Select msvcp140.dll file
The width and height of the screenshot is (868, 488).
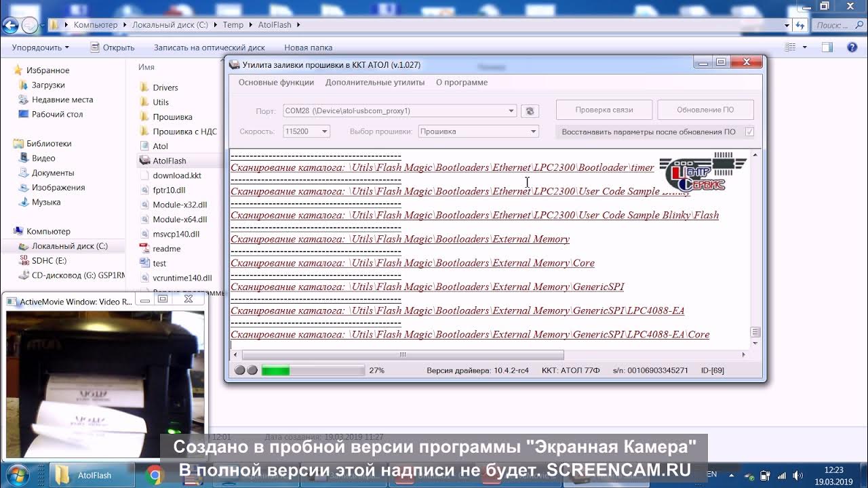tap(176, 234)
